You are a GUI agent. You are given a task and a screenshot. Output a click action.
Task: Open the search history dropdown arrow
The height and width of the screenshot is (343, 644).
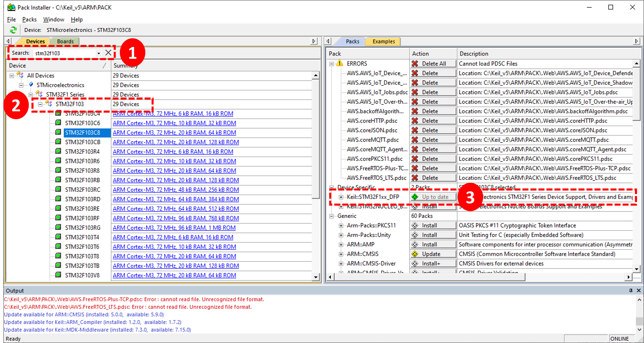(x=99, y=53)
